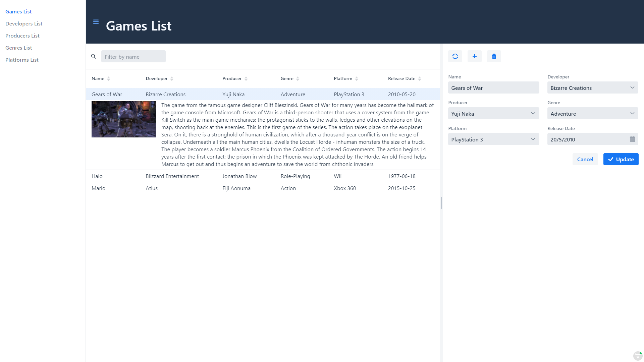Open the Release Date calendar picker
Screen dimensions: 644x362
632,139
